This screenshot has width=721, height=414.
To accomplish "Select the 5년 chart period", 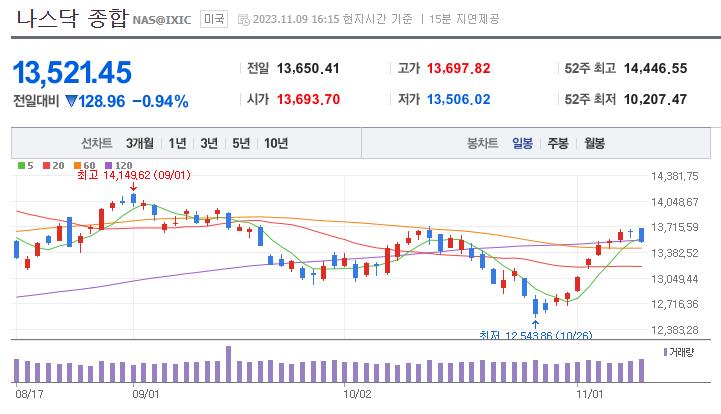I will coord(241,143).
